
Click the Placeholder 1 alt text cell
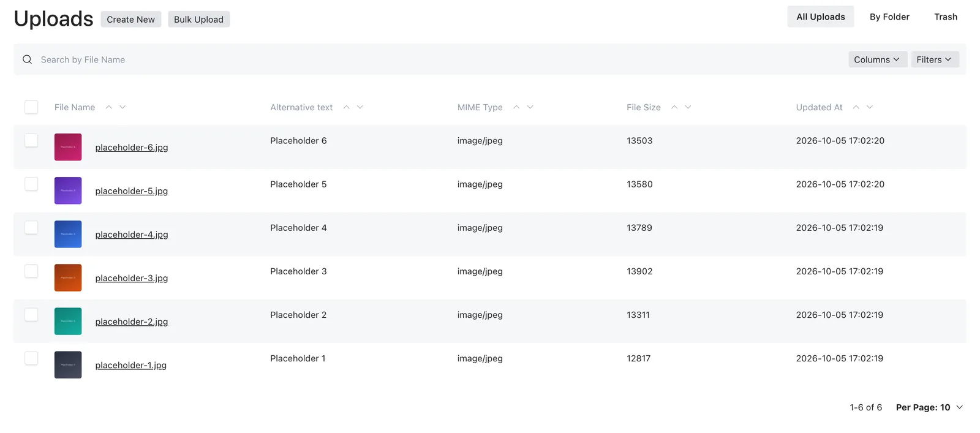coord(298,358)
